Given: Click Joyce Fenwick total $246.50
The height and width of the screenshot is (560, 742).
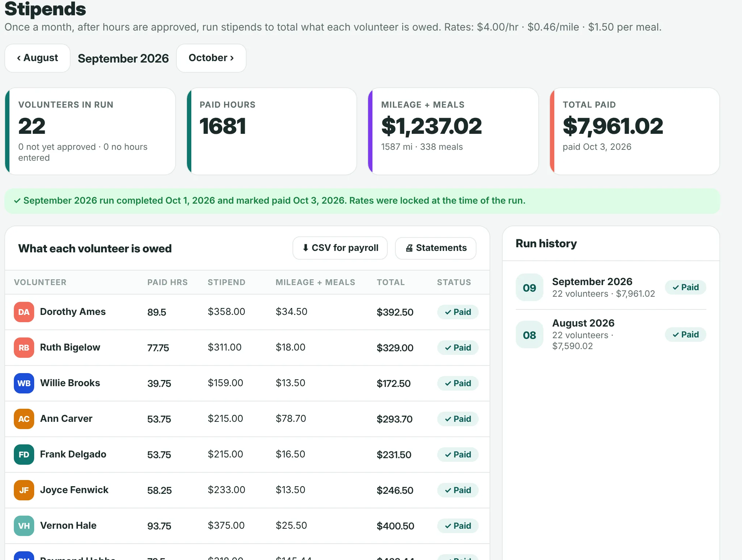Looking at the screenshot, I should [x=395, y=490].
